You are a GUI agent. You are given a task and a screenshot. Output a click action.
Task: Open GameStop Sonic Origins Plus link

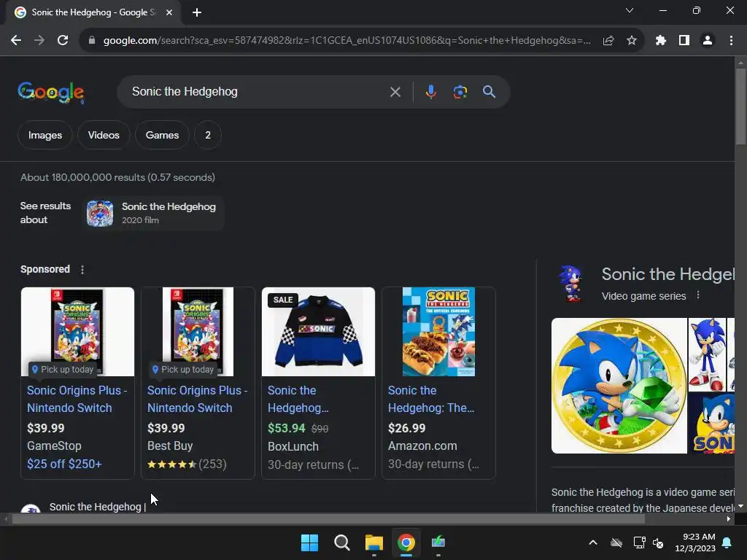pos(77,399)
